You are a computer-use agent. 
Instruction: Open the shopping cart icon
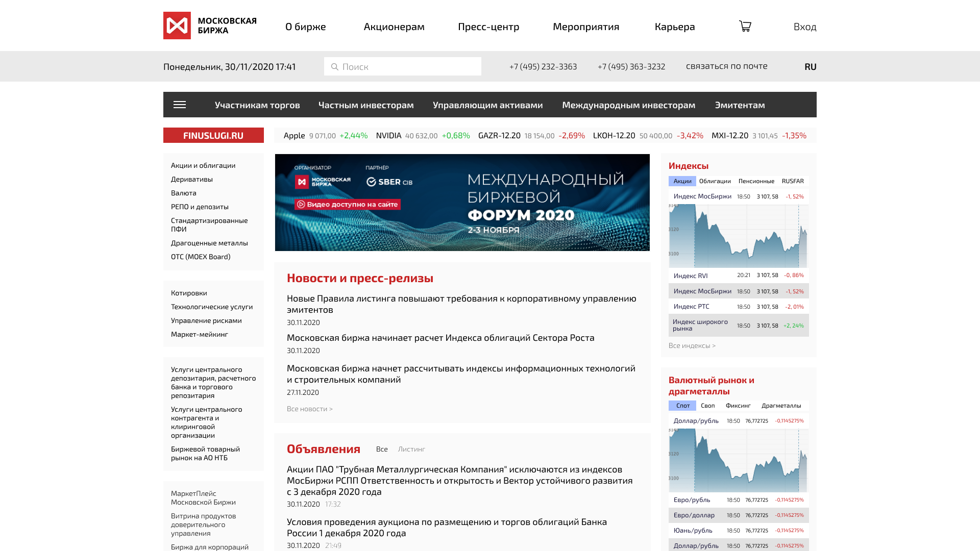coord(745,26)
